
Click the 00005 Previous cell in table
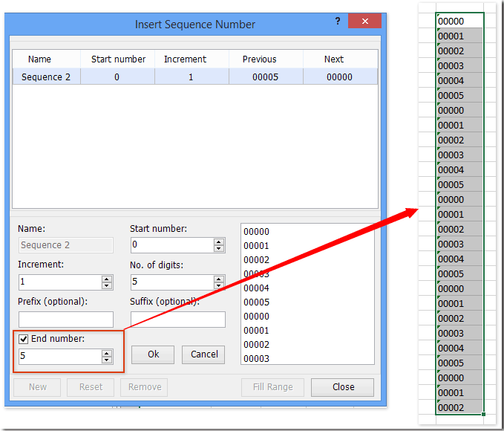pos(265,77)
